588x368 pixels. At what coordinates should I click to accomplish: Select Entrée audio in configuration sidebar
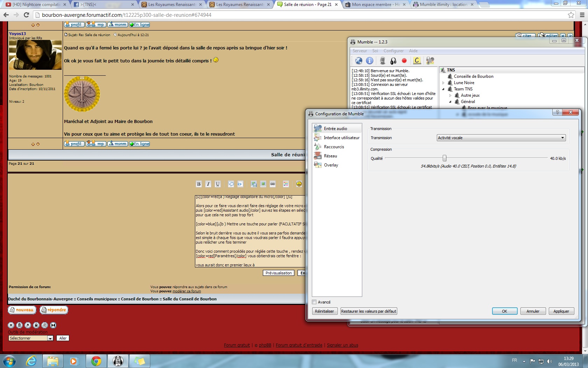tap(337, 128)
